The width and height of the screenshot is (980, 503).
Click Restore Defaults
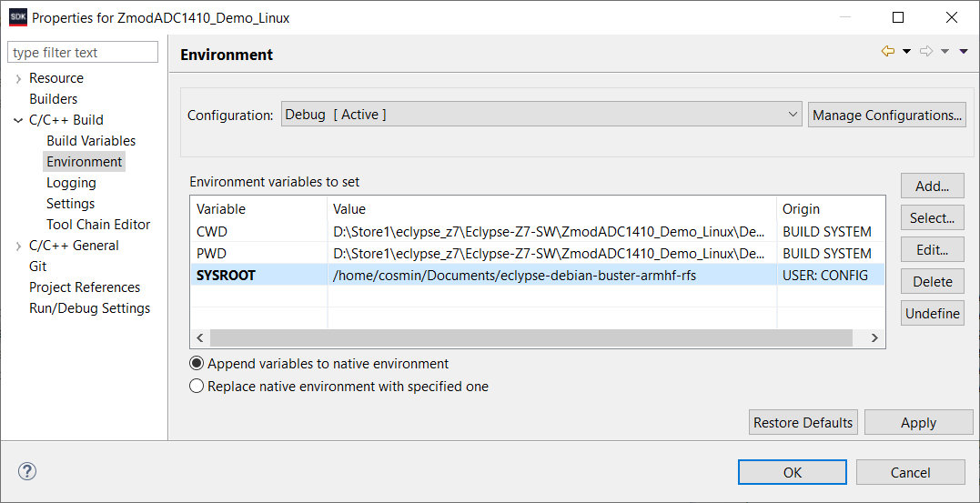pos(803,422)
